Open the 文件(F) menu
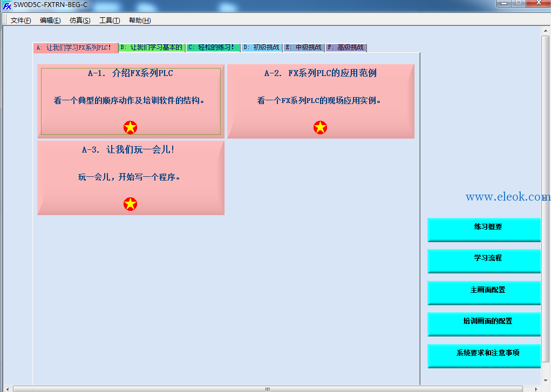 pyautogui.click(x=21, y=20)
